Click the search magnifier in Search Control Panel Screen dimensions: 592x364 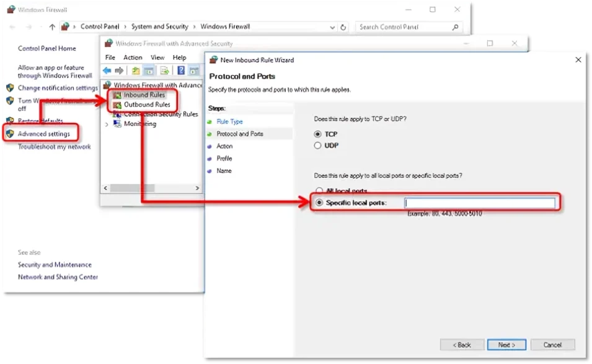pos(454,27)
